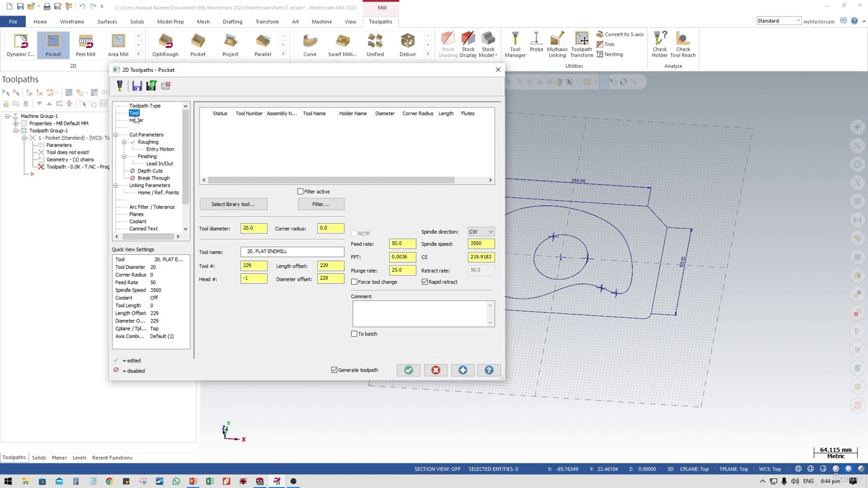Collapse the Cut Parameters tree node
This screenshot has height=488, width=868.
pyautogui.click(x=116, y=135)
